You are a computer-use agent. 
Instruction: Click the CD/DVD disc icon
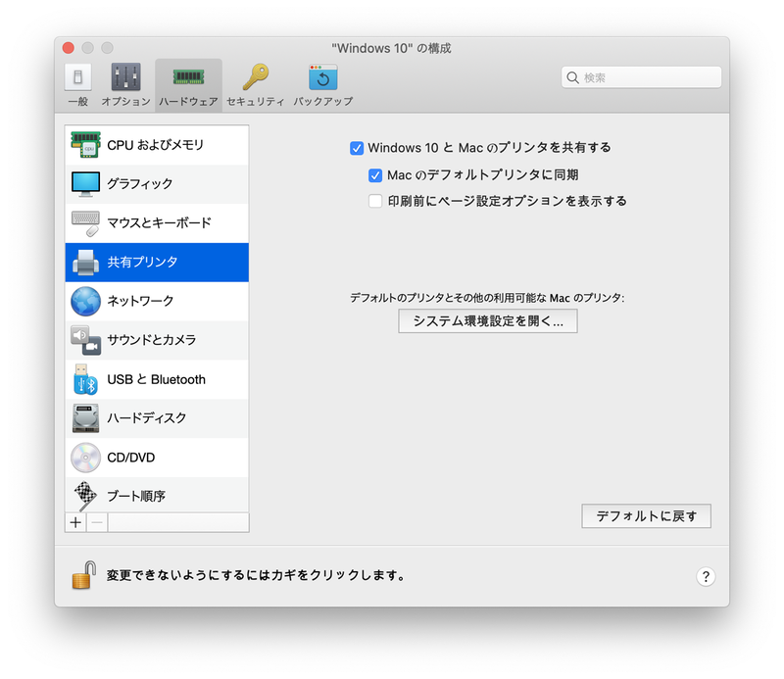[85, 458]
